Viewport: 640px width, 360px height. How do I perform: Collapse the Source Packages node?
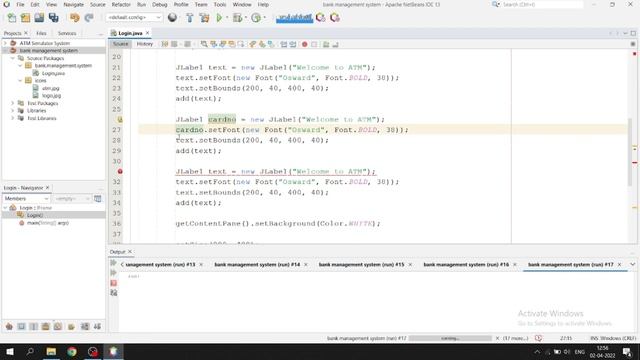click(12, 58)
